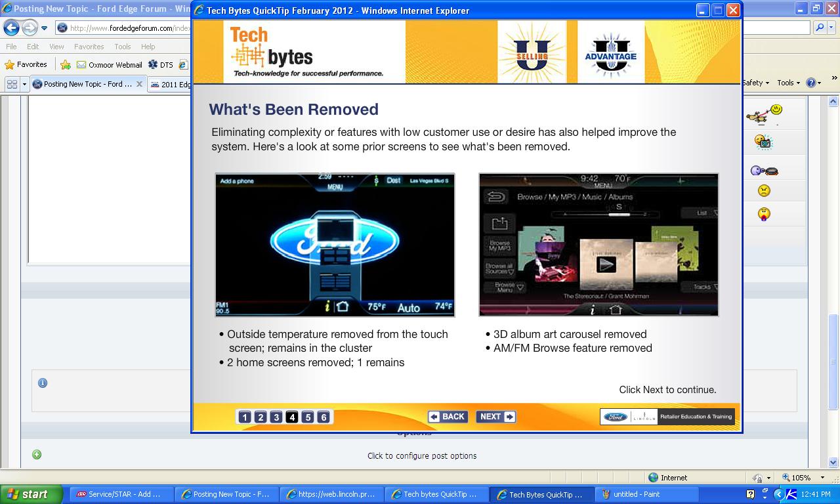Go to slide 1 of QuickTip

[245, 417]
